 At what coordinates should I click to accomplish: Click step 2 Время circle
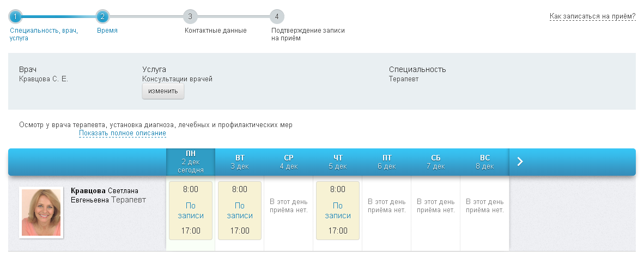(102, 16)
